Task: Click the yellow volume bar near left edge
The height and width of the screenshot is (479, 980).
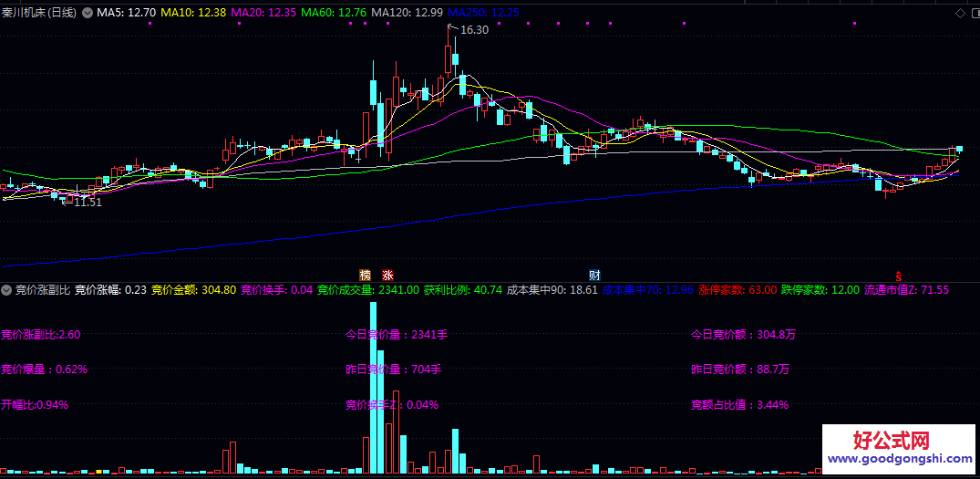Action: tap(98, 472)
